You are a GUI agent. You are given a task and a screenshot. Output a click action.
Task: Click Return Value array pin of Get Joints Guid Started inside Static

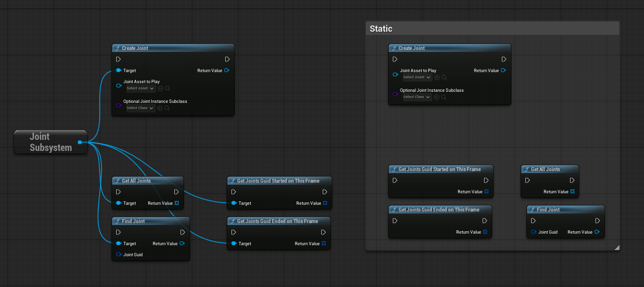(x=486, y=192)
